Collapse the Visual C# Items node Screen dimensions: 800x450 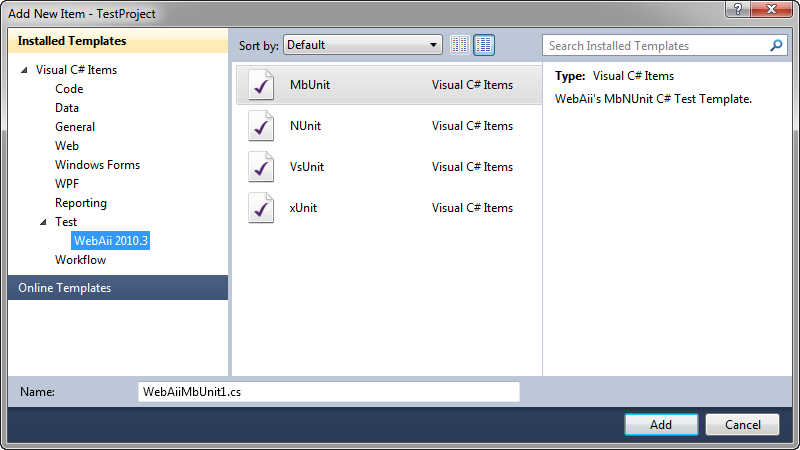(x=24, y=70)
